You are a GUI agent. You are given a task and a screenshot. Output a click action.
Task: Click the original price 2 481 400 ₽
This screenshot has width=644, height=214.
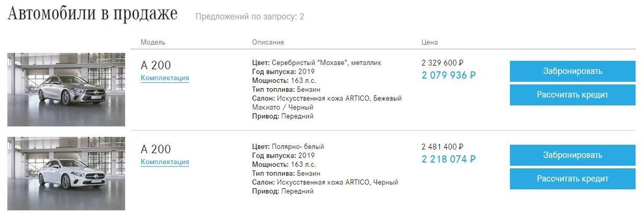point(443,147)
